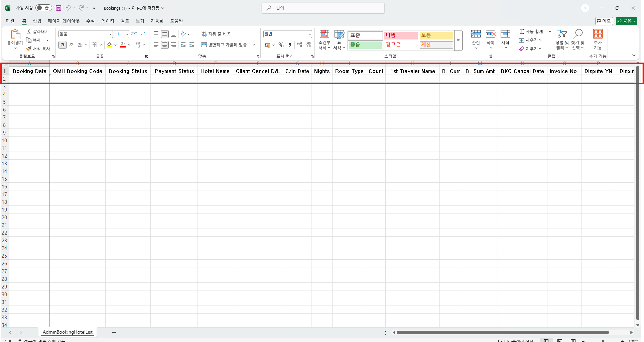Increase font size with larger 가 icon

click(134, 34)
